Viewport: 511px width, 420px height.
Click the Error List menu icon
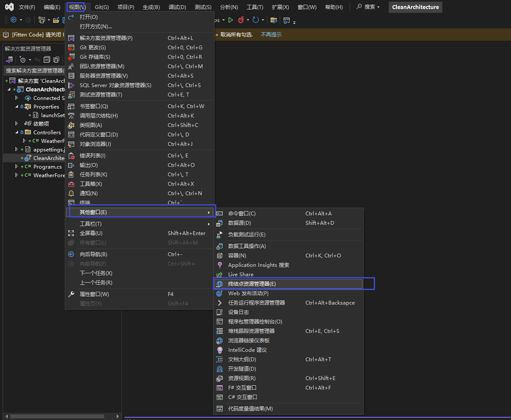pyautogui.click(x=71, y=156)
